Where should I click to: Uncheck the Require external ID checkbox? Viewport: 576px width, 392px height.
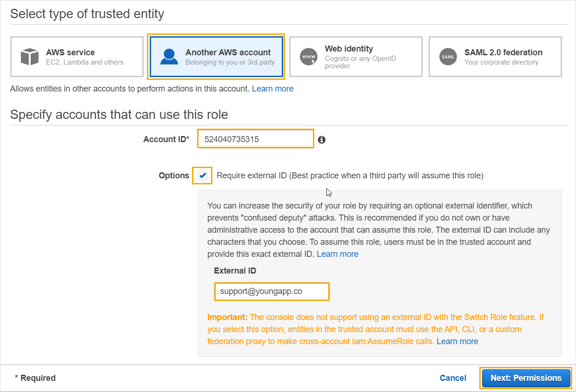pos(203,176)
